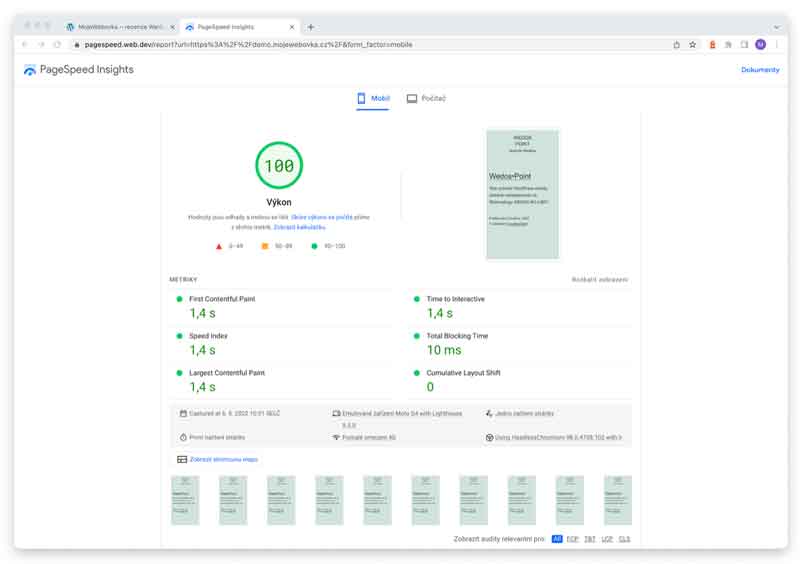The width and height of the screenshot is (800, 564).
Task: Click the Zobrazit kalkulačku link
Action: pos(299,227)
